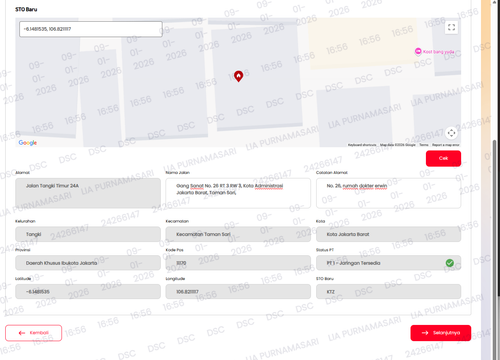Click the Longitude field
This screenshot has height=360, width=500.
click(x=238, y=292)
